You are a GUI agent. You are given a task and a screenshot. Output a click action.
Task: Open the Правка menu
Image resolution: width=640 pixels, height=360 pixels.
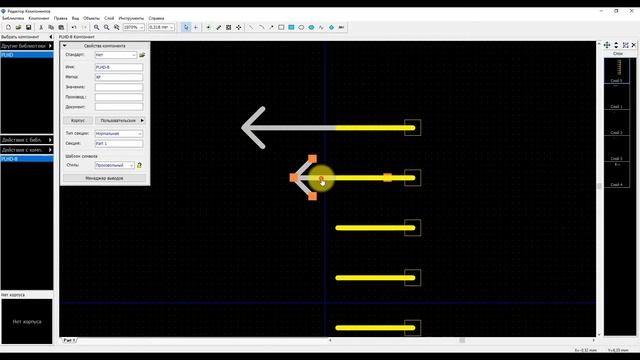pyautogui.click(x=60, y=18)
